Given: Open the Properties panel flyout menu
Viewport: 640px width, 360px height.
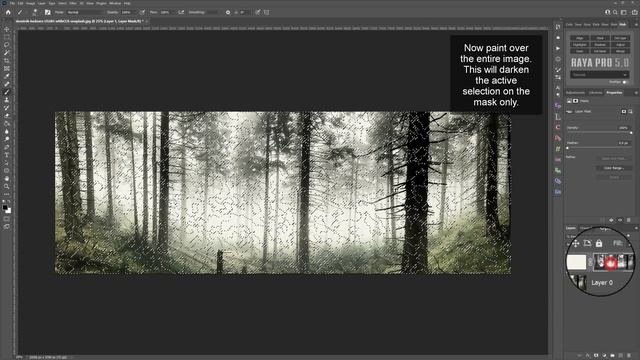Looking at the screenshot, I should [x=636, y=93].
